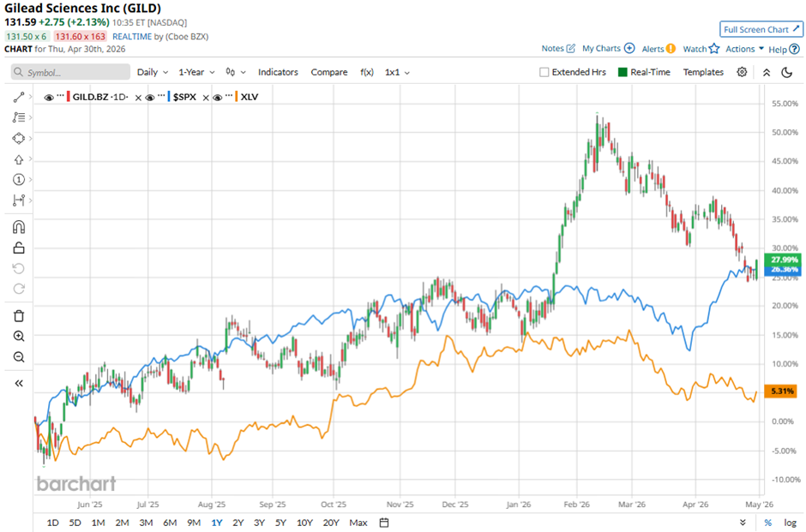Toggle the green Real-Time checkbox
Image resolution: width=806 pixels, height=532 pixels.
[623, 73]
